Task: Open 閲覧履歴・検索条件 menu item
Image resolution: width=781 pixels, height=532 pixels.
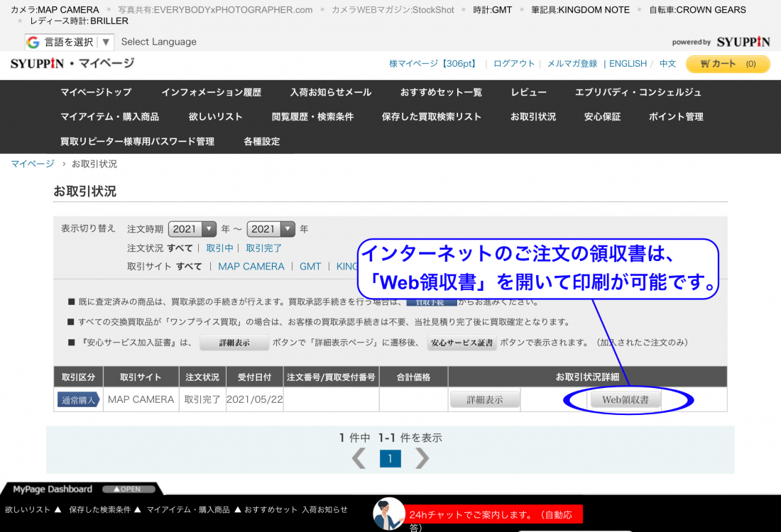Action: pyautogui.click(x=313, y=117)
